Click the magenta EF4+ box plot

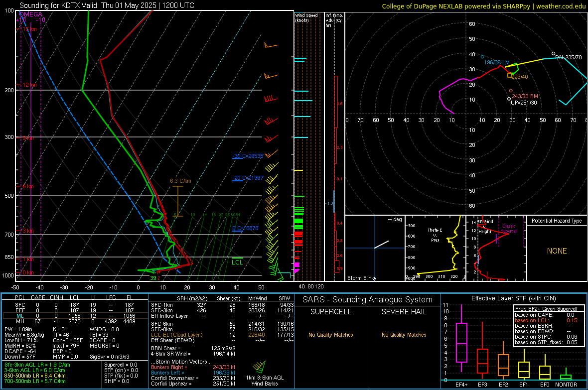(x=461, y=342)
